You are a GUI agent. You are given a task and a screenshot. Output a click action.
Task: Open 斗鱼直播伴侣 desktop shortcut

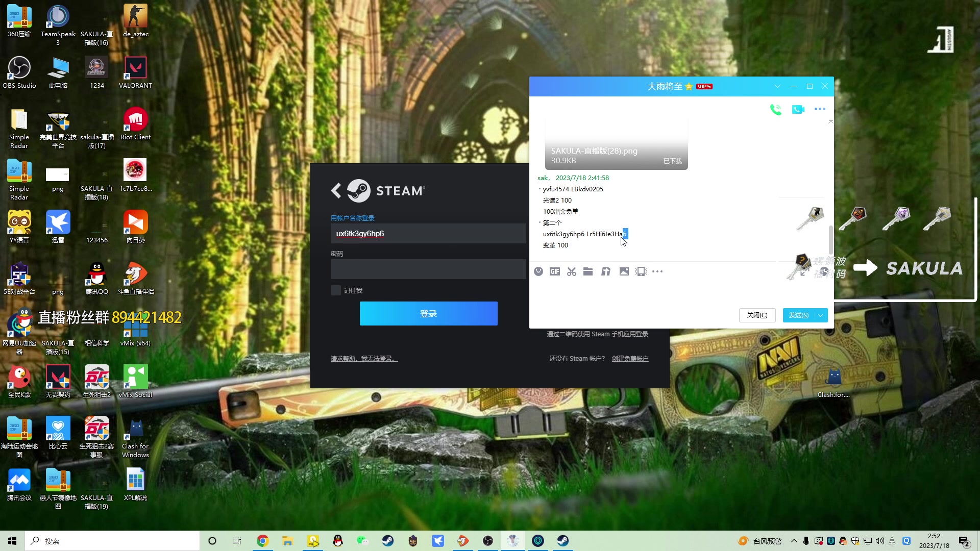[135, 279]
